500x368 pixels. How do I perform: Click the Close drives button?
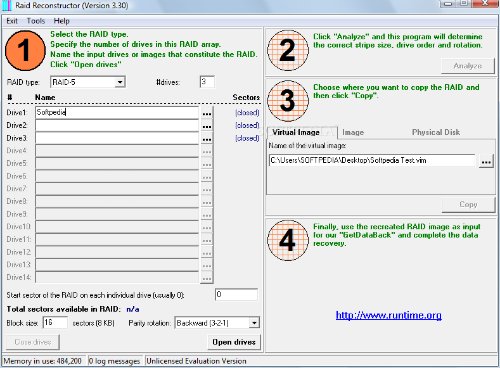point(33,342)
